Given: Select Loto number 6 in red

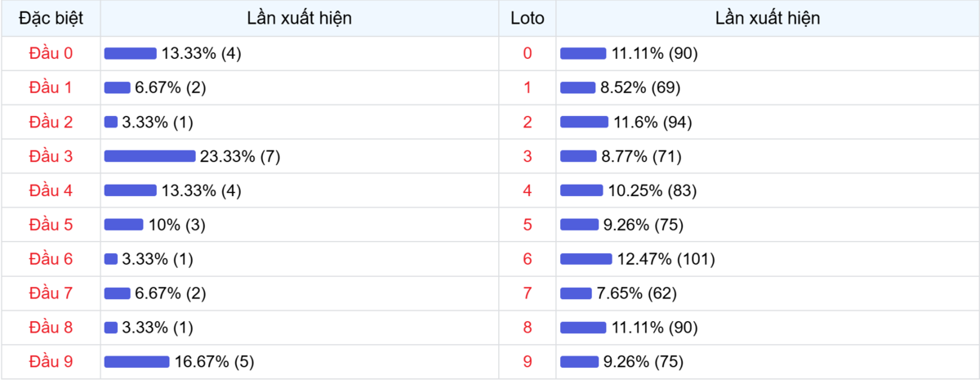Looking at the screenshot, I should (527, 259).
